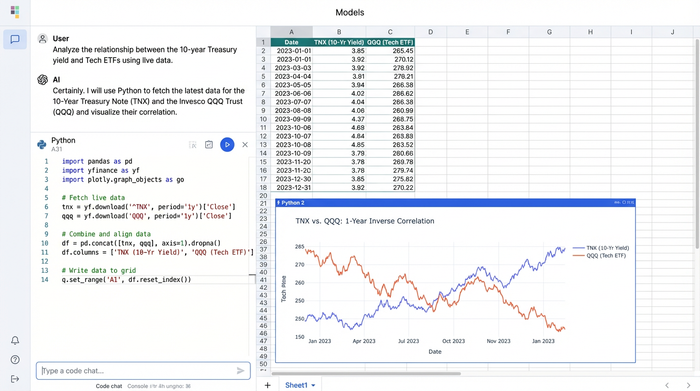Click the 'TNX (10-Yr Yield)' header cell
Image resolution: width=700 pixels, height=391 pixels.
point(339,42)
